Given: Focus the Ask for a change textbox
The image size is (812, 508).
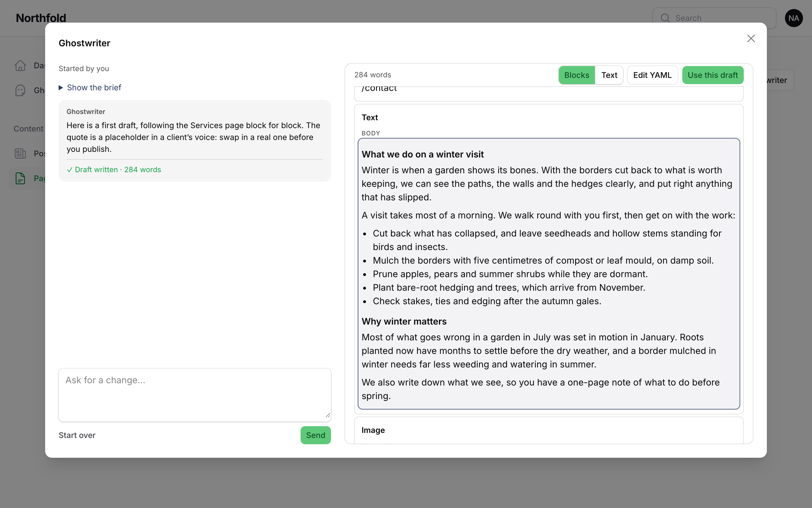Looking at the screenshot, I should [195, 395].
